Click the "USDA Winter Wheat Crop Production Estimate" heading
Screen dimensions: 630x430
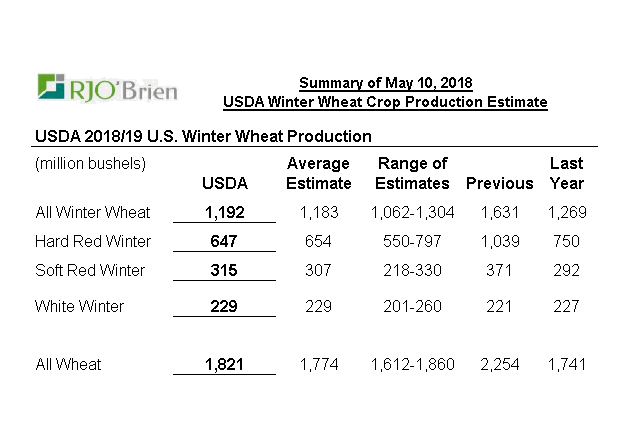coord(385,101)
